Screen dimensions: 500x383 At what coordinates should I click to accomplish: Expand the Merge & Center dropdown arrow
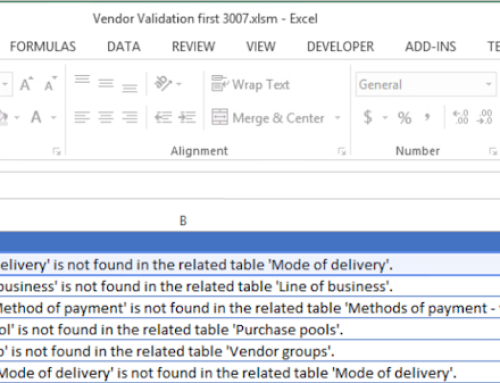[338, 118]
